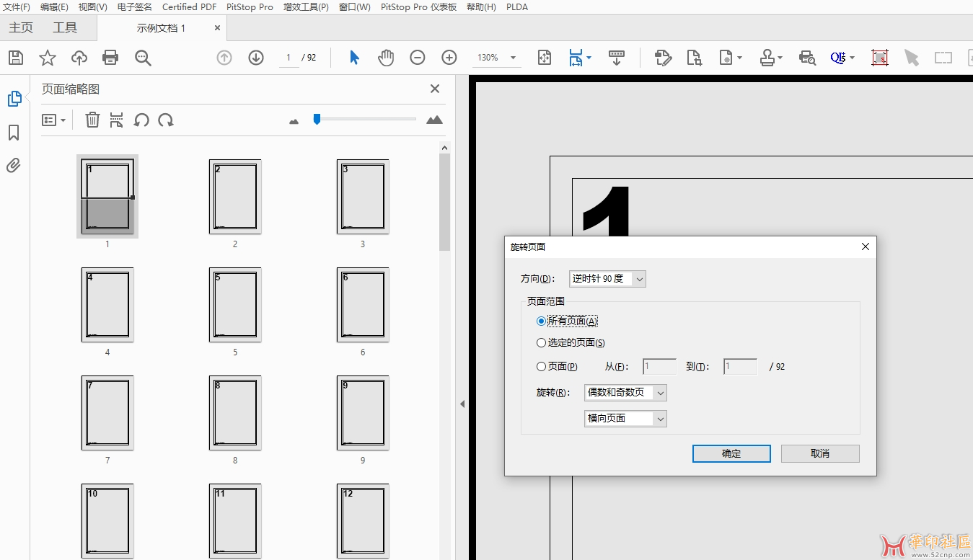Click the zoom in plus icon

(449, 58)
